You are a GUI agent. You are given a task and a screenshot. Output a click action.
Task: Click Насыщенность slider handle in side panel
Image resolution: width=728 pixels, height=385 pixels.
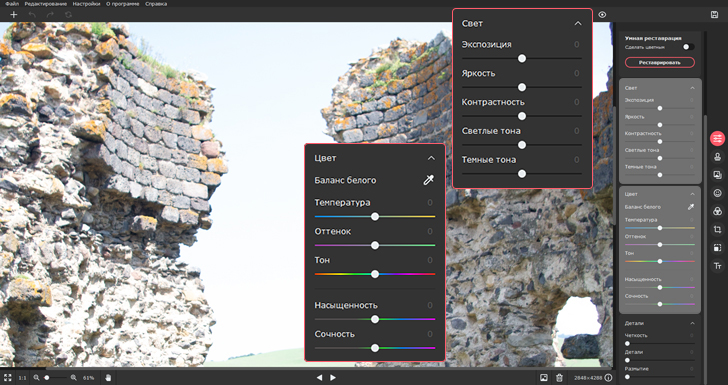[660, 287]
